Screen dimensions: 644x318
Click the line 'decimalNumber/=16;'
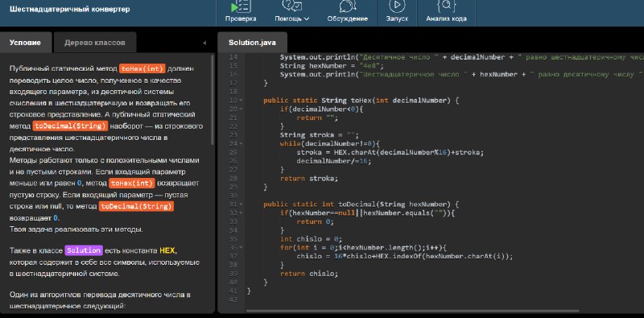pyautogui.click(x=333, y=161)
